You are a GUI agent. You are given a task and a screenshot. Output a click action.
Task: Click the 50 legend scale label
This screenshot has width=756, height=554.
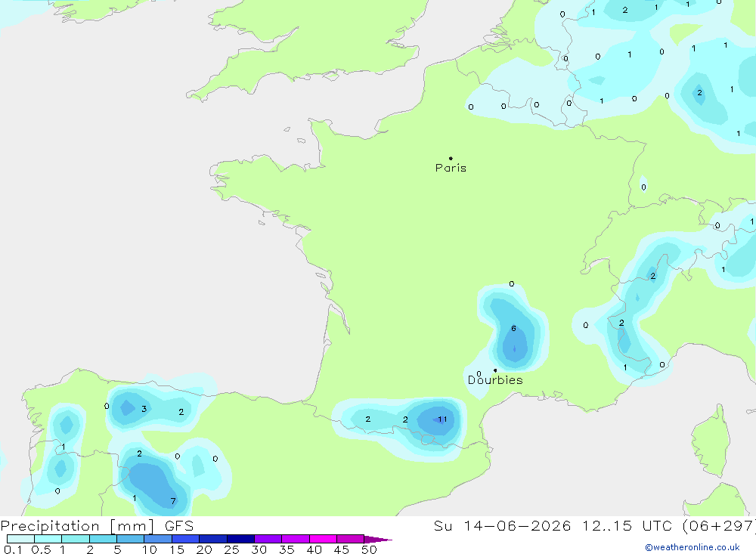tap(369, 549)
